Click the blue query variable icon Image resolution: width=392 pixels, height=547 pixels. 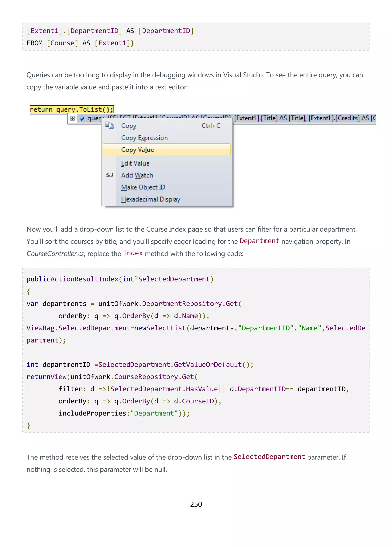click(82, 118)
